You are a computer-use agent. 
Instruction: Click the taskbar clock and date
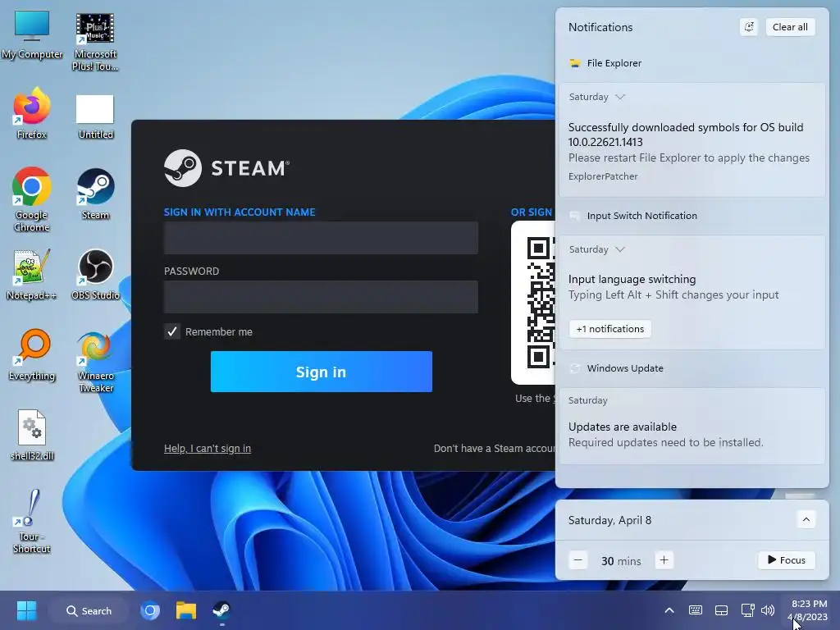808,610
